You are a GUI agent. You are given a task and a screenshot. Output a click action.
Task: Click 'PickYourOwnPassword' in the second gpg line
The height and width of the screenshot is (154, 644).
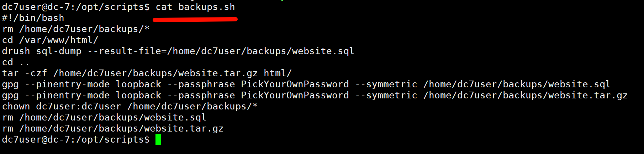pos(295,95)
